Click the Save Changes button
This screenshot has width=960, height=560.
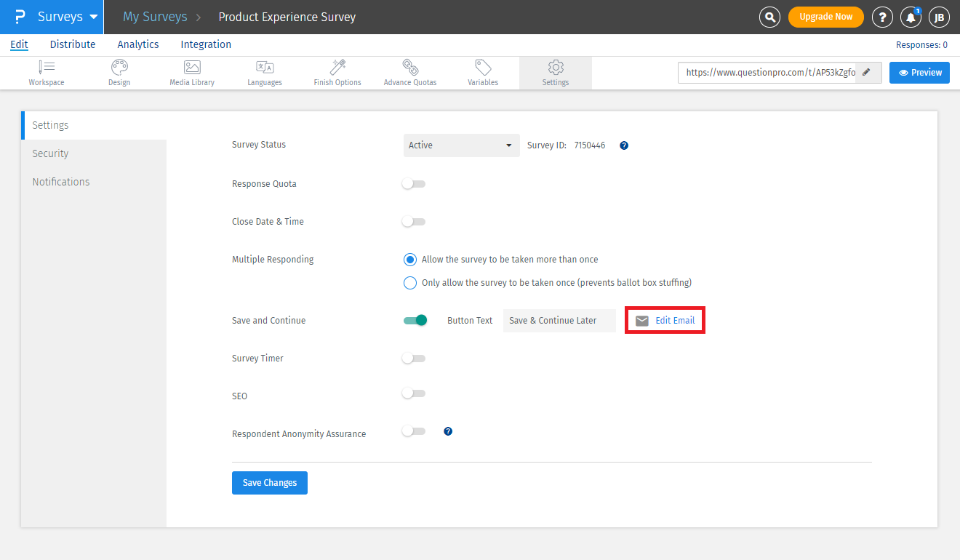269,483
